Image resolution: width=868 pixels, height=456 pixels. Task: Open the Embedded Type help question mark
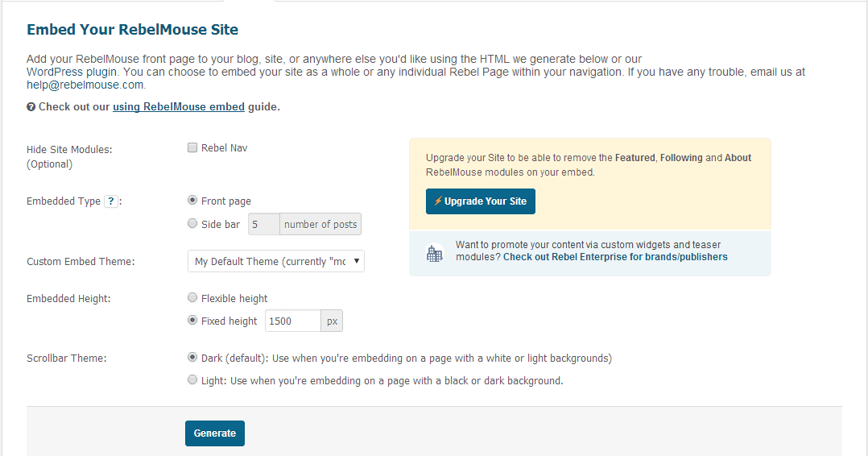[111, 201]
